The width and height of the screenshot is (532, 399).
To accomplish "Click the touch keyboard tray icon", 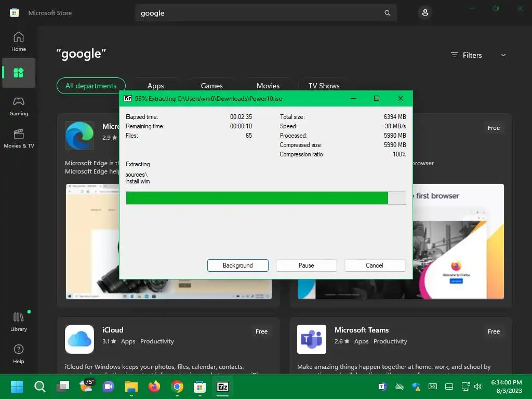I will [x=433, y=387].
